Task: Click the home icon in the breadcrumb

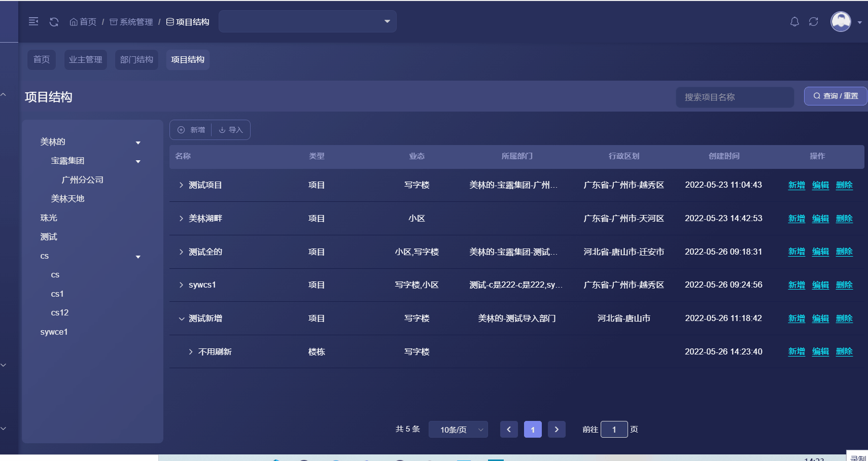Action: coord(73,21)
